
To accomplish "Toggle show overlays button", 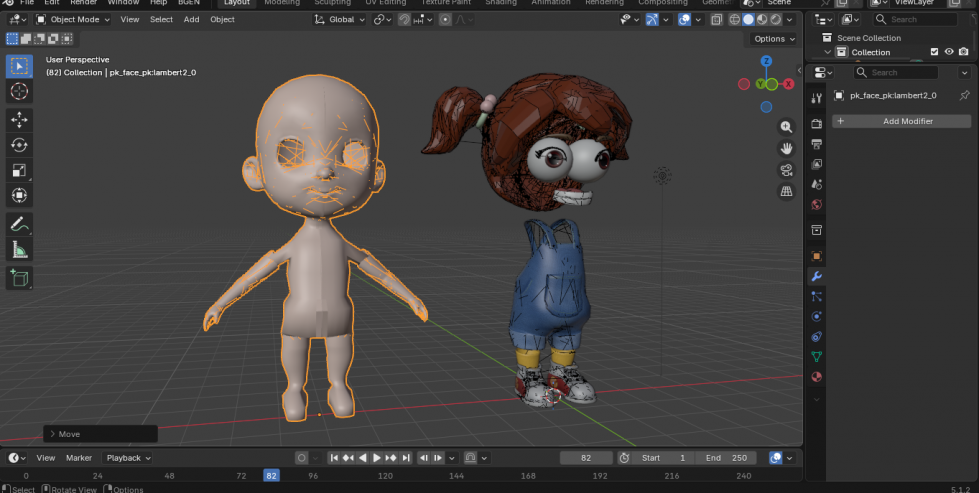I will pyautogui.click(x=684, y=19).
